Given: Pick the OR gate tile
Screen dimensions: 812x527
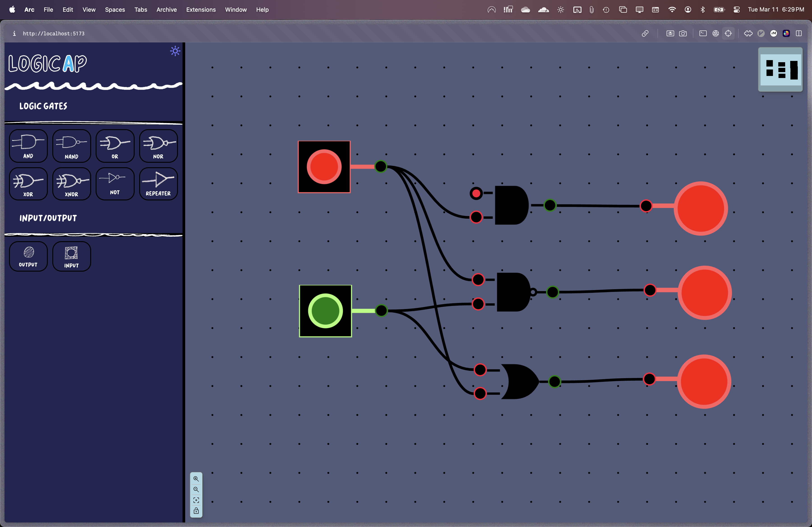Looking at the screenshot, I should [115, 146].
